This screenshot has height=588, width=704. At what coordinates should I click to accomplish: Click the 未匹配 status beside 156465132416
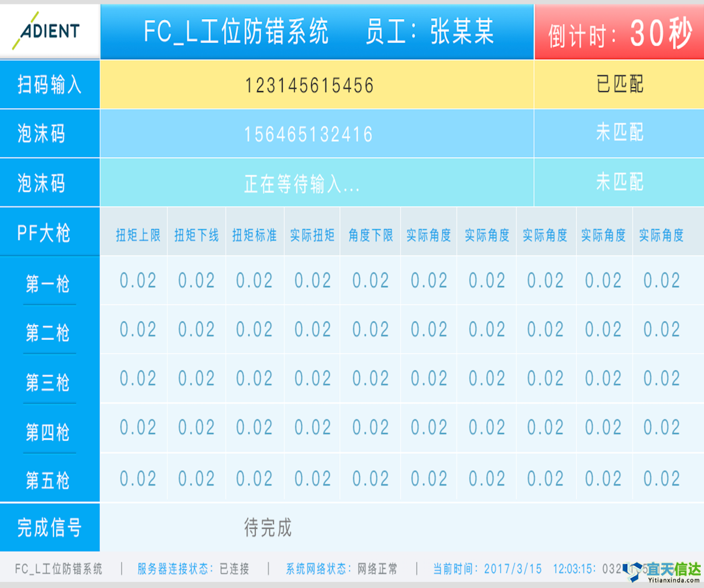(x=619, y=133)
